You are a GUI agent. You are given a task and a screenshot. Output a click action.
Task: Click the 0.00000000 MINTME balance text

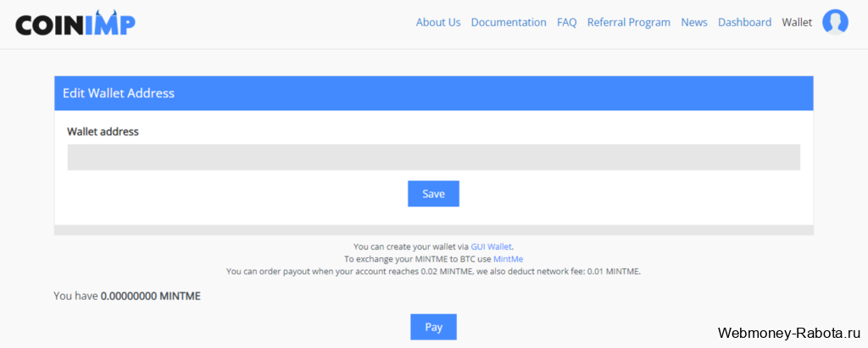(x=151, y=296)
